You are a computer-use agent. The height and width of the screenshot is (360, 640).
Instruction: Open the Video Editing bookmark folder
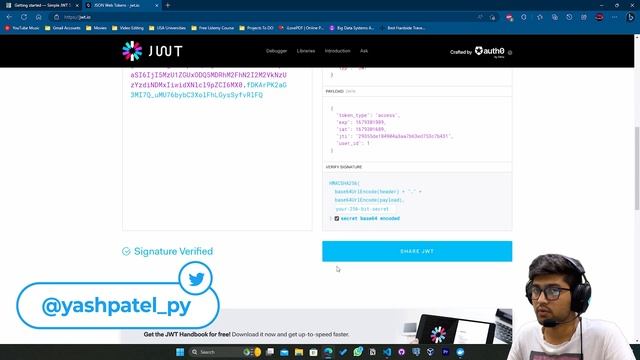(x=128, y=28)
